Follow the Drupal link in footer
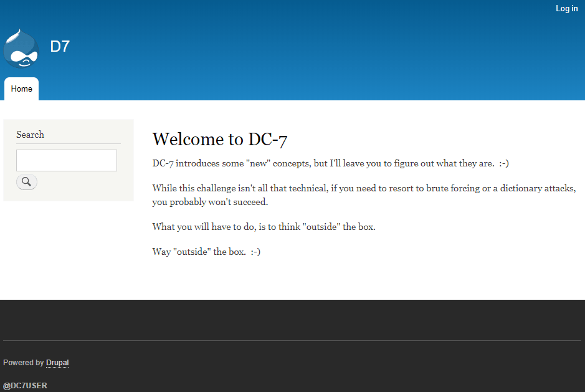585x392 pixels. pos(57,363)
